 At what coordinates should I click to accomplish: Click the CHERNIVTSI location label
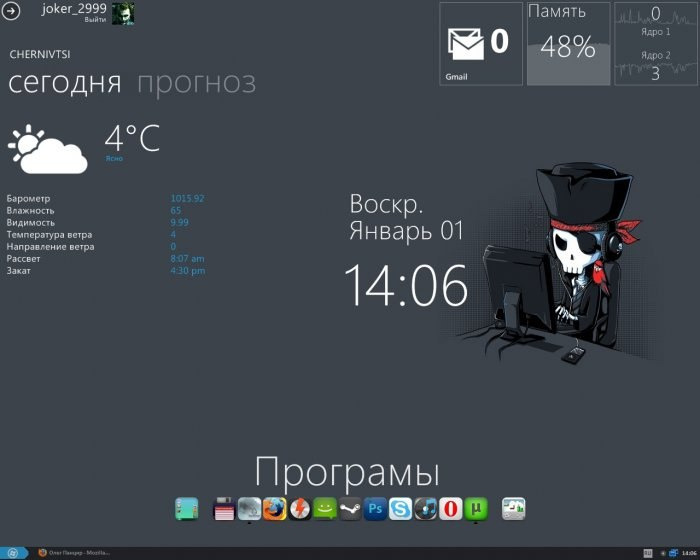(x=40, y=54)
